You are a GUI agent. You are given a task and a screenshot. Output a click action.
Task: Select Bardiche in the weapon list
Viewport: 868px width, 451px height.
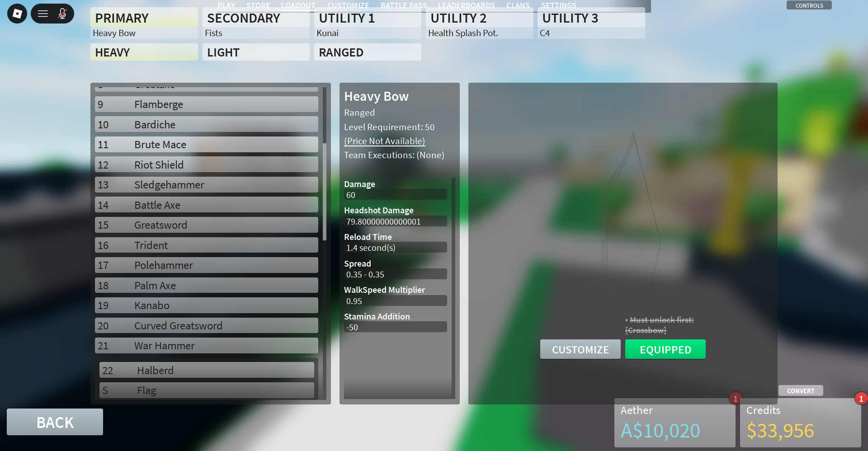(x=207, y=124)
